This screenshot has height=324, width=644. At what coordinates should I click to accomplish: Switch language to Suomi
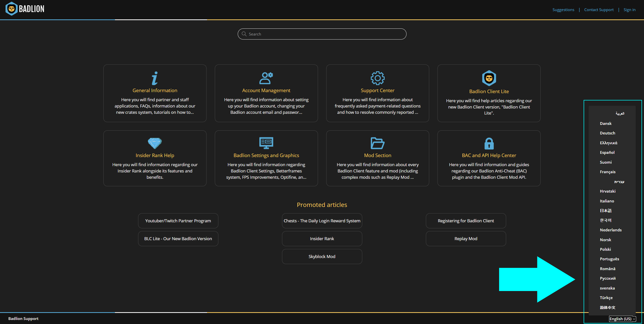[606, 162]
